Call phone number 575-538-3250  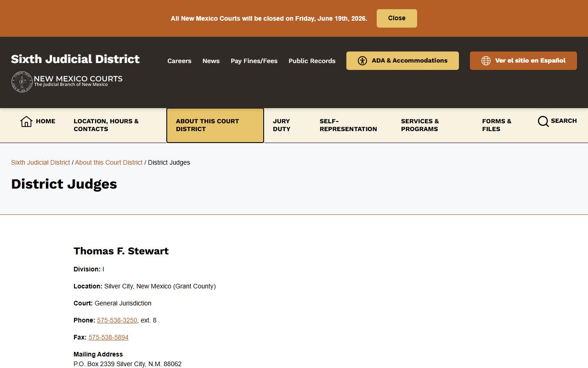coord(117,320)
